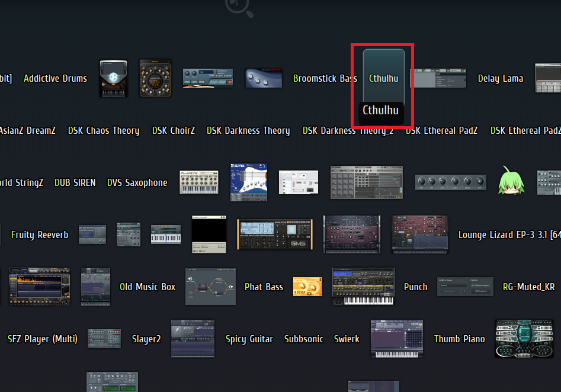The width and height of the screenshot is (561, 392).
Task: Choose Spicy Guitar
Action: (249, 339)
